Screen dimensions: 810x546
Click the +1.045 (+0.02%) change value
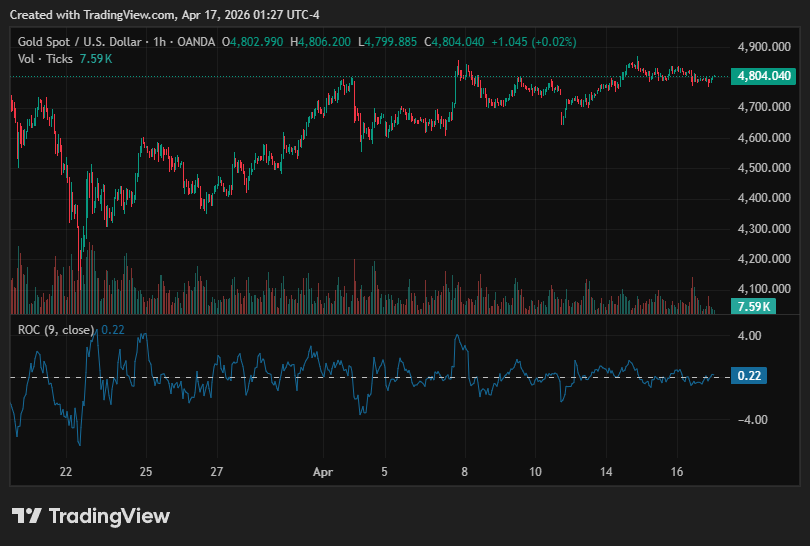[534, 42]
